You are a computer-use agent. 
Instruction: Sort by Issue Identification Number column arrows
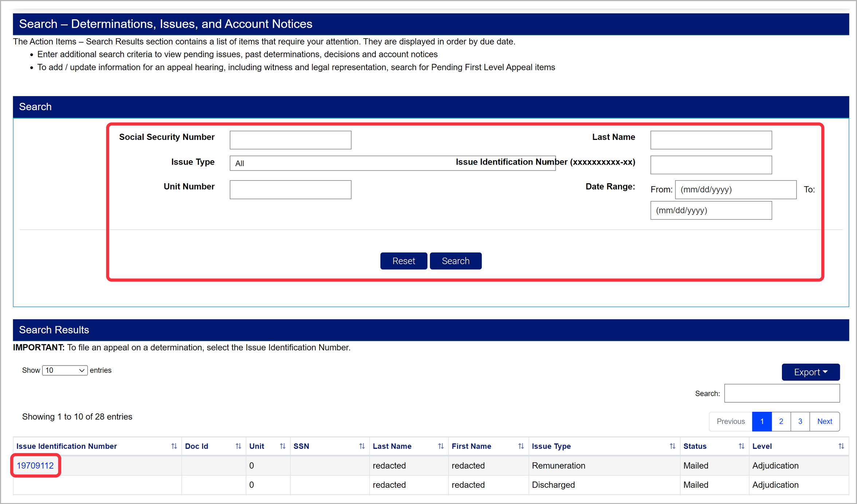174,446
